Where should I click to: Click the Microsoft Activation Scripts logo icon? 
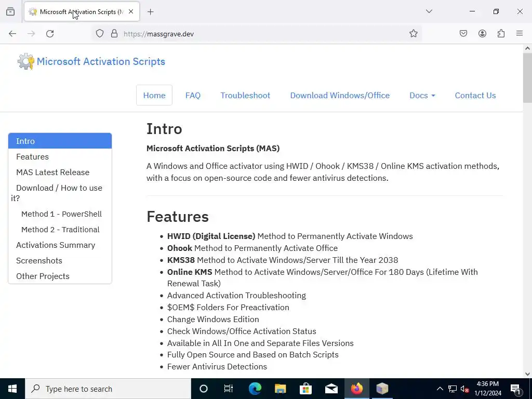26,61
